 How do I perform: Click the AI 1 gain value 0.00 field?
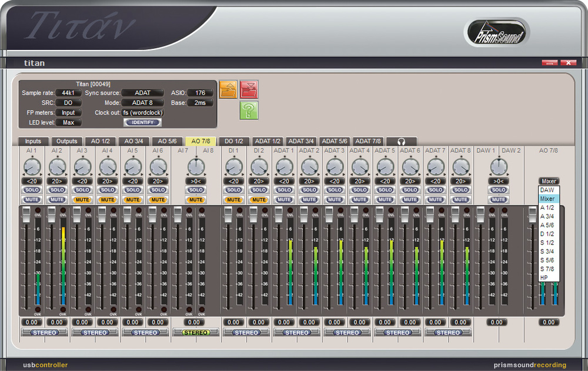click(32, 322)
